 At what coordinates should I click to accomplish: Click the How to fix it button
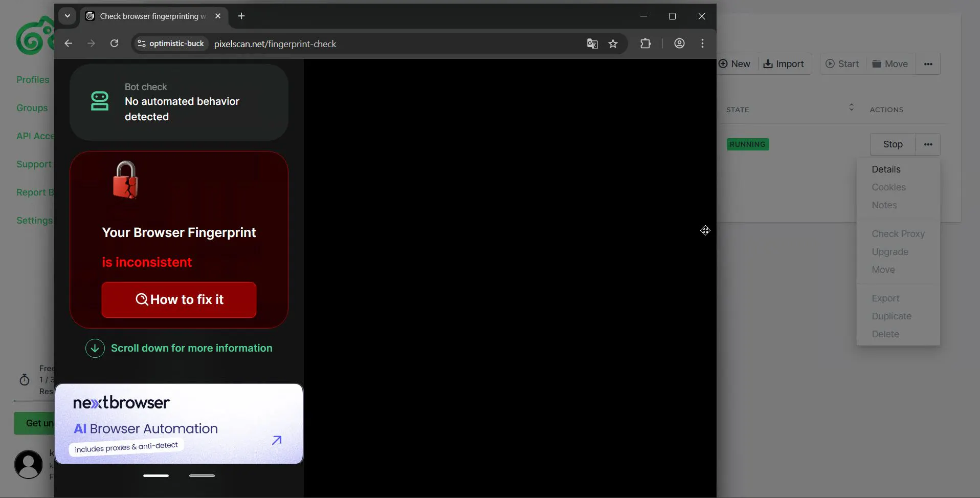pyautogui.click(x=179, y=300)
